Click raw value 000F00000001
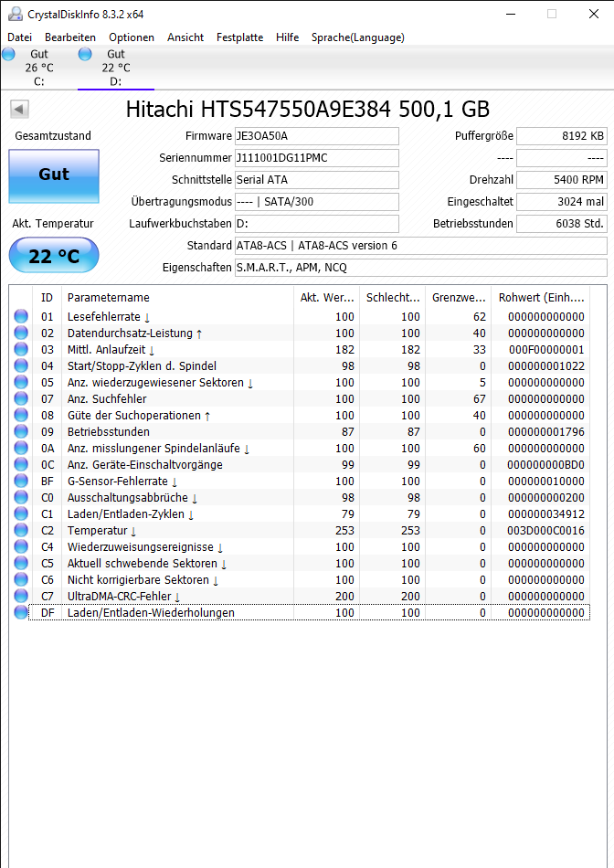 click(546, 349)
